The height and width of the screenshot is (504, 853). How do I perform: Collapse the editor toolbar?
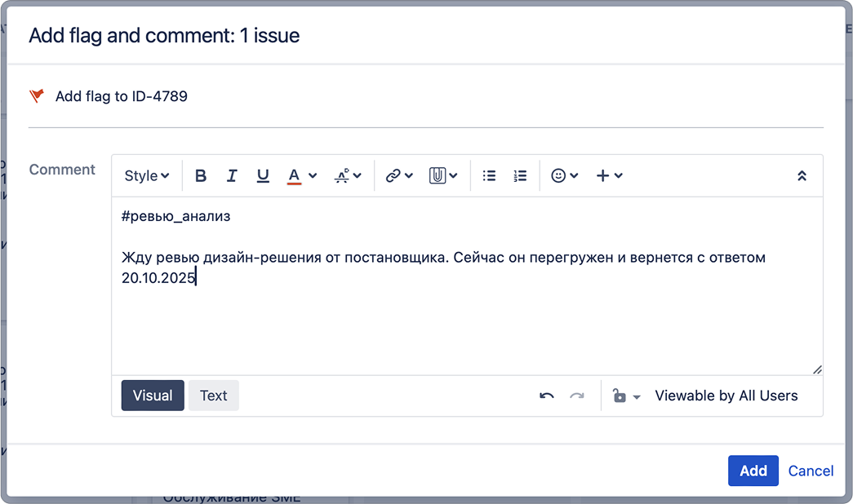pyautogui.click(x=802, y=175)
